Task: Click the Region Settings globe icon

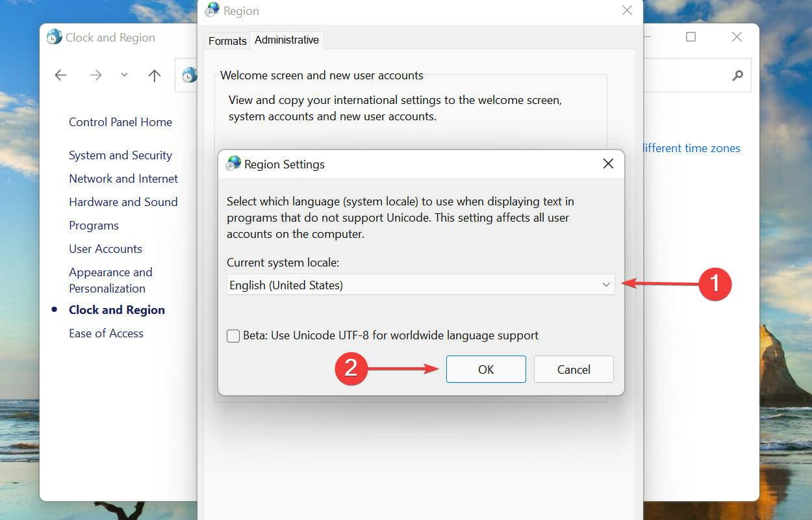Action: 233,164
